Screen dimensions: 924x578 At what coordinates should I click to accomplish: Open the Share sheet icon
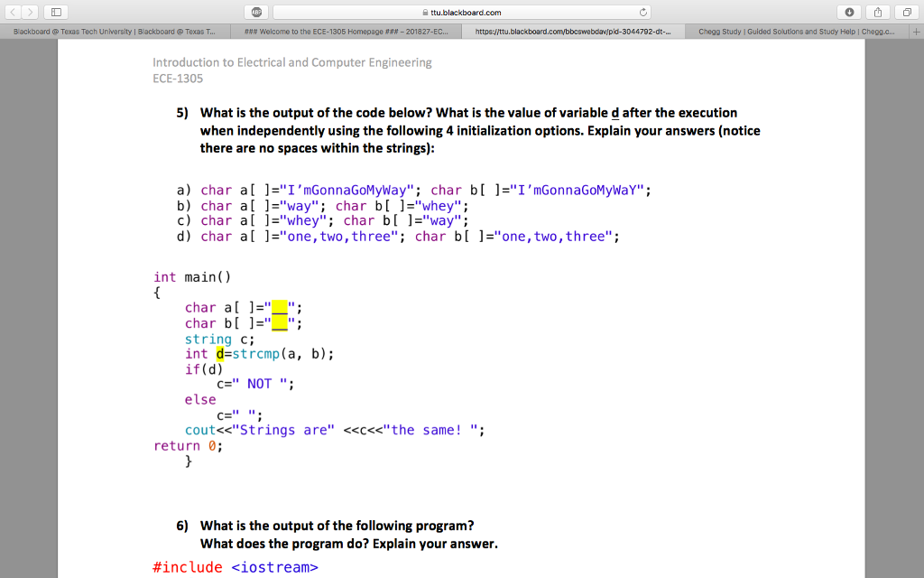click(876, 13)
